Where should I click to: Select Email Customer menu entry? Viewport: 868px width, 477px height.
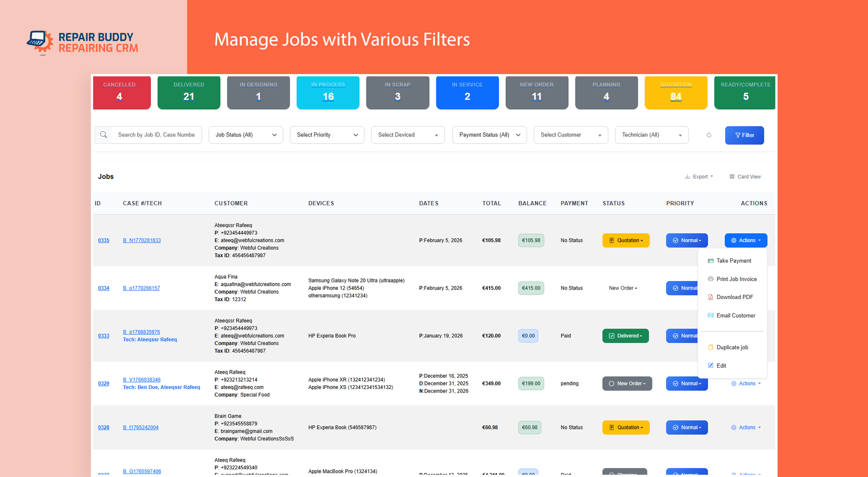click(736, 316)
